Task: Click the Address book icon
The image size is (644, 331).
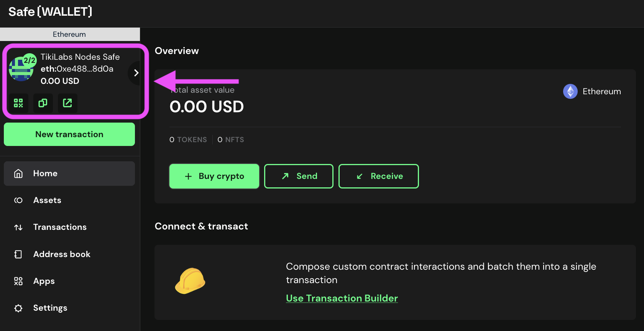Action: coord(18,254)
